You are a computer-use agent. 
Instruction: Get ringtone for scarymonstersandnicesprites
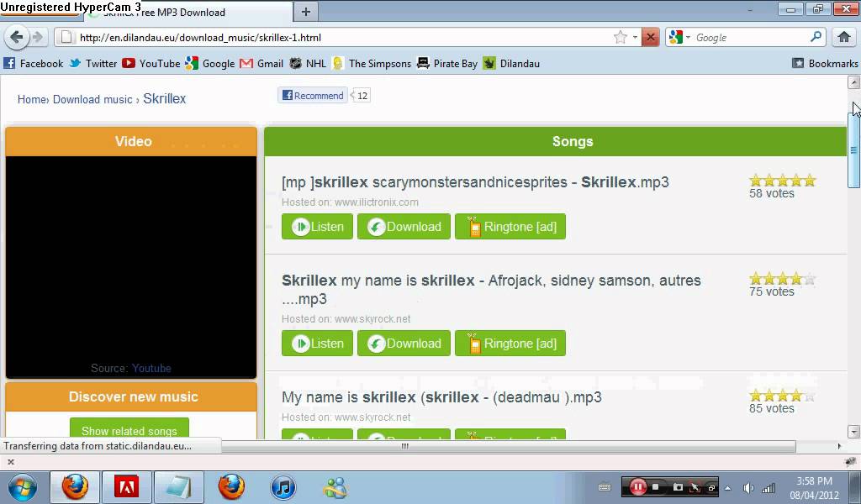tap(510, 227)
